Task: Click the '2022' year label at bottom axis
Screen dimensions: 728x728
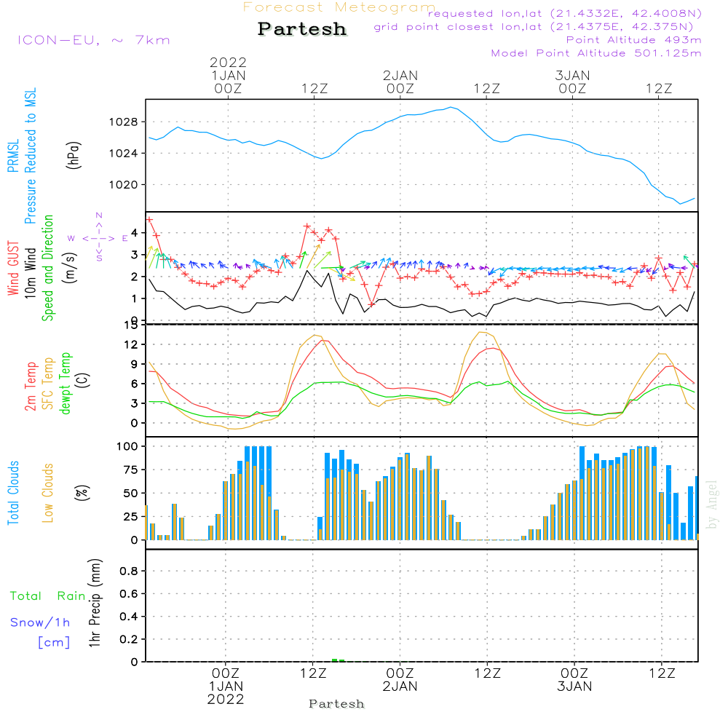Action: click(226, 699)
